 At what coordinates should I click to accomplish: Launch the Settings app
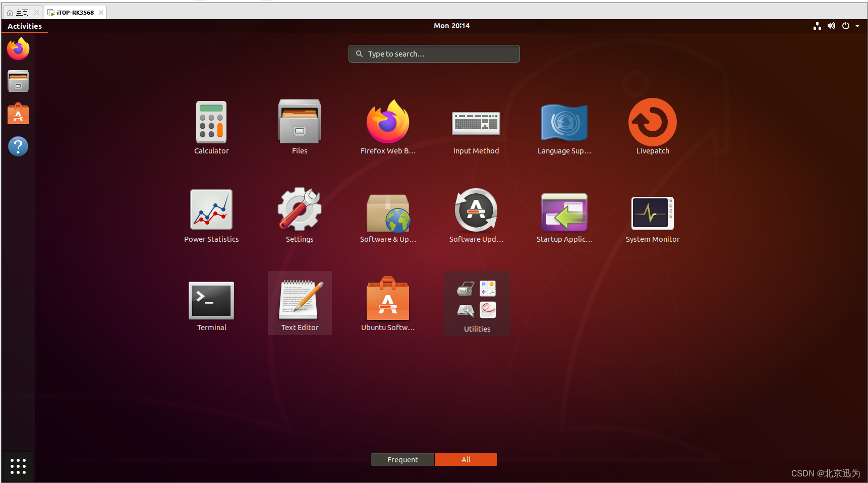pos(300,216)
